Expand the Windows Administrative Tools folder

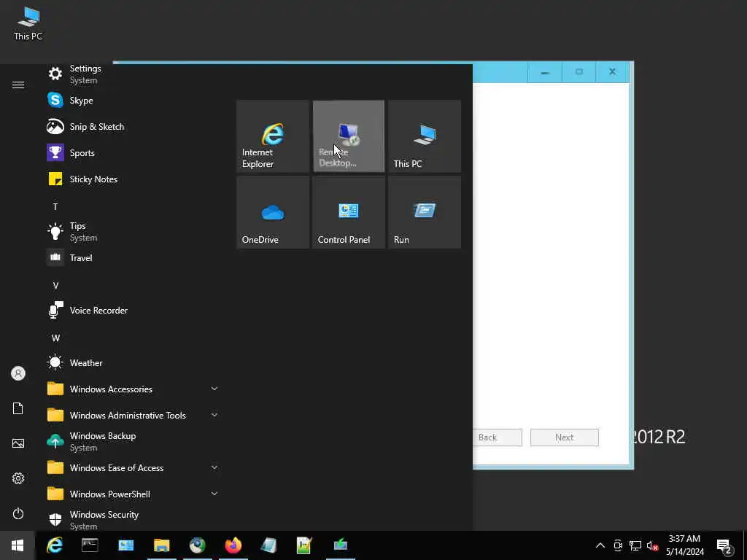pyautogui.click(x=131, y=415)
